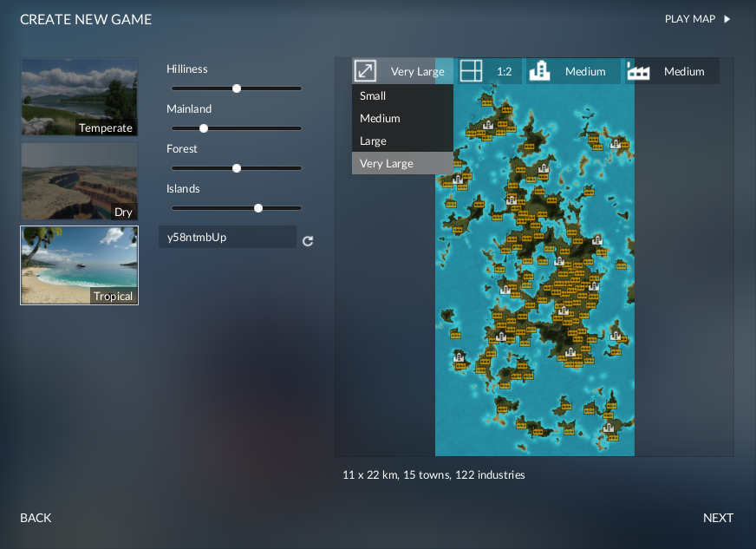Click the map size arrow icon

click(365, 71)
